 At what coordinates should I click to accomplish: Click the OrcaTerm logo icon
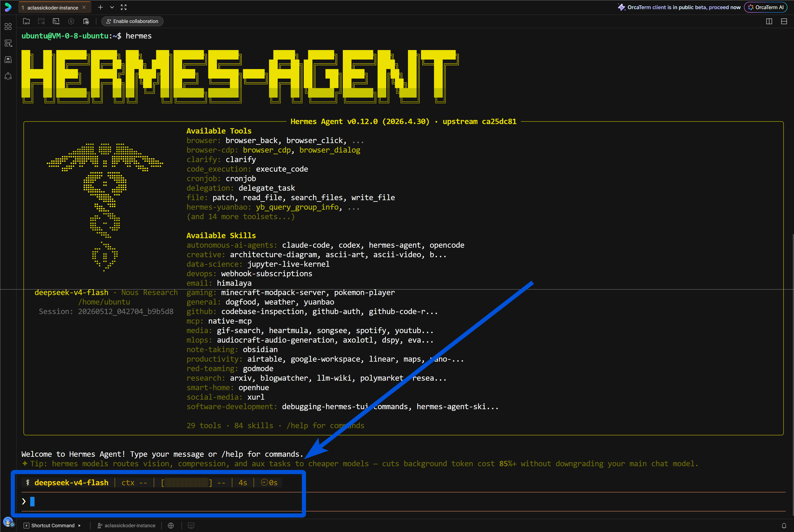coord(8,7)
